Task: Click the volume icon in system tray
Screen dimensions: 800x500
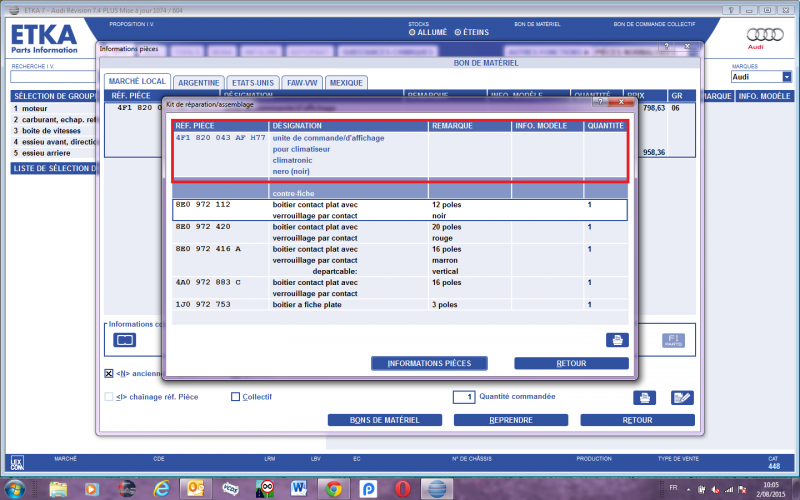Action: point(715,489)
